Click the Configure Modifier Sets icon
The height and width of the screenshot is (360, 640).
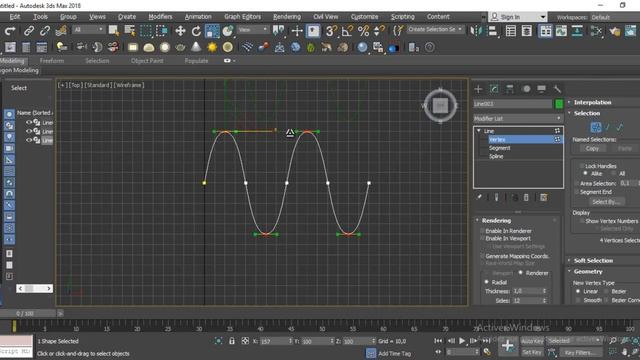point(544,198)
